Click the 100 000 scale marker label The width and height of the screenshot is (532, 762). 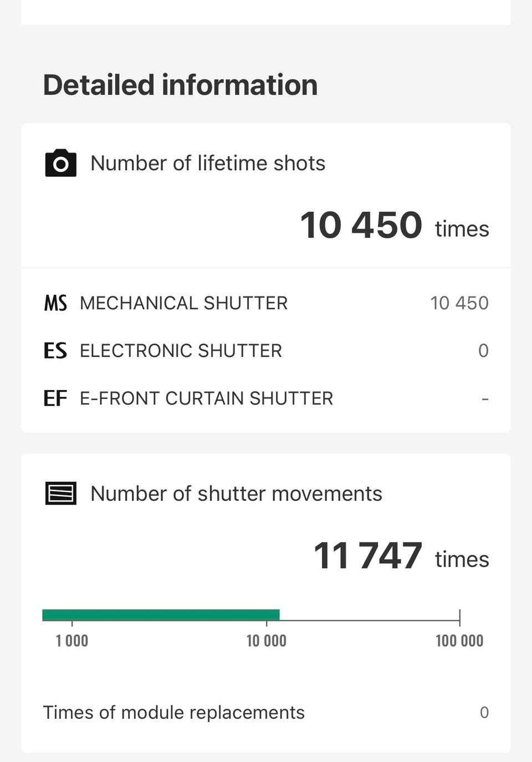459,641
